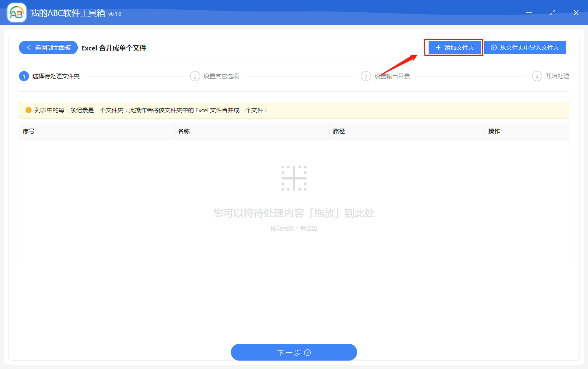Open the 拖动无效？看这里 help link
The image size is (588, 369).
point(294,228)
